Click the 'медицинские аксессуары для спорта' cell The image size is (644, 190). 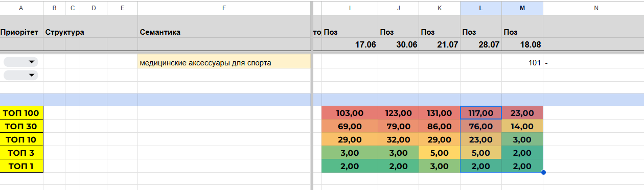tap(224, 62)
